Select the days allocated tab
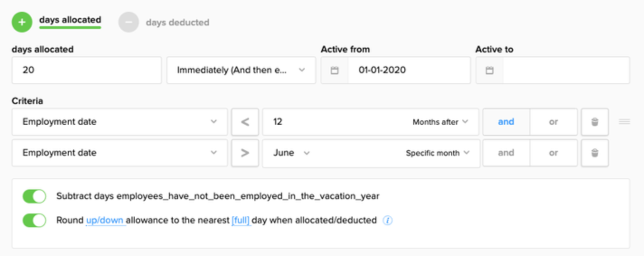Screen dimensions: 644x256 (70, 20)
